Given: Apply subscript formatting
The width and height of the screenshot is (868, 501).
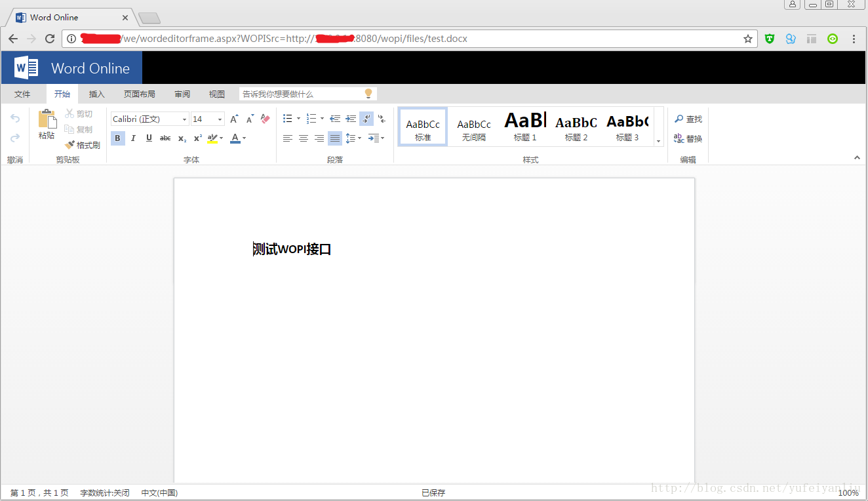Looking at the screenshot, I should (182, 138).
